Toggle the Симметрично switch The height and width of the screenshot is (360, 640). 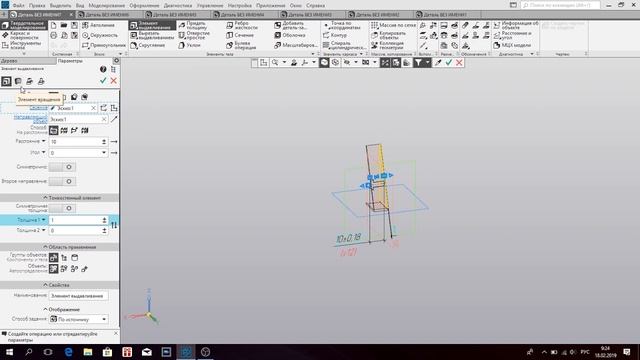click(x=62, y=167)
